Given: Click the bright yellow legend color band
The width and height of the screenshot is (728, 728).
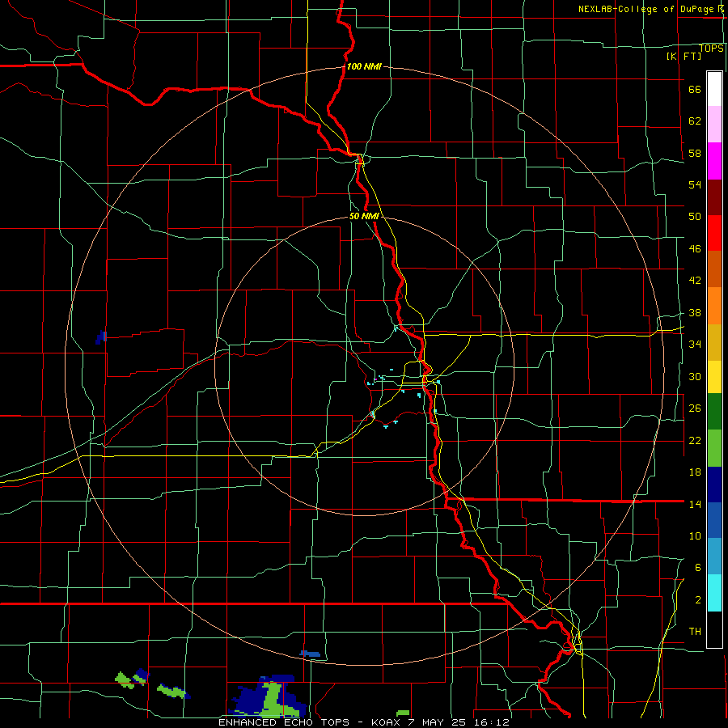Looking at the screenshot, I should tap(714, 376).
